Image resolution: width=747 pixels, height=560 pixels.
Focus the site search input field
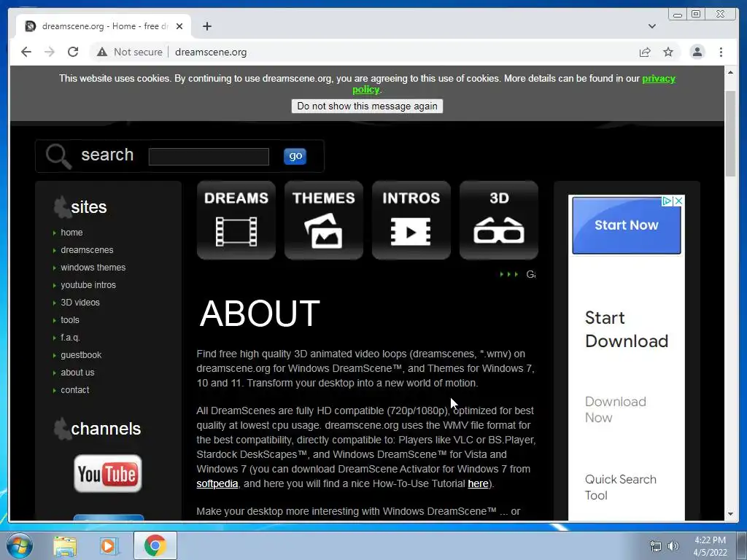tap(209, 157)
